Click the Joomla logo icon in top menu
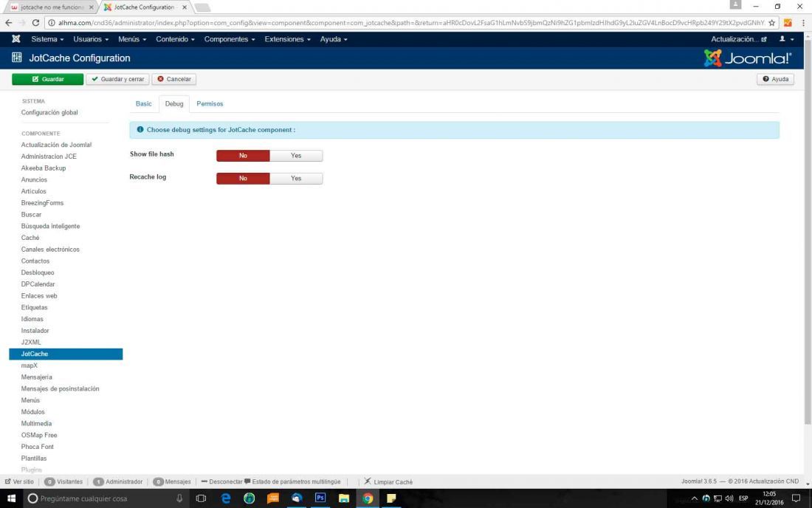Screen dimensions: 812x508 (16, 39)
